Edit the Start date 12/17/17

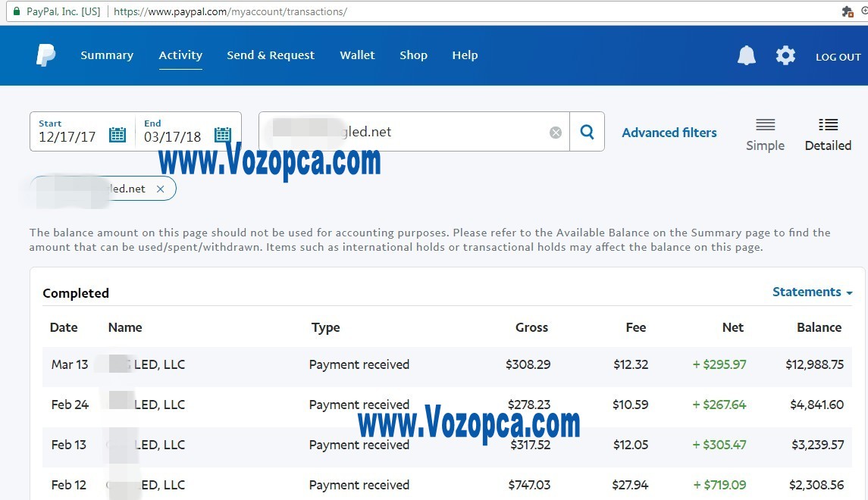click(x=67, y=137)
